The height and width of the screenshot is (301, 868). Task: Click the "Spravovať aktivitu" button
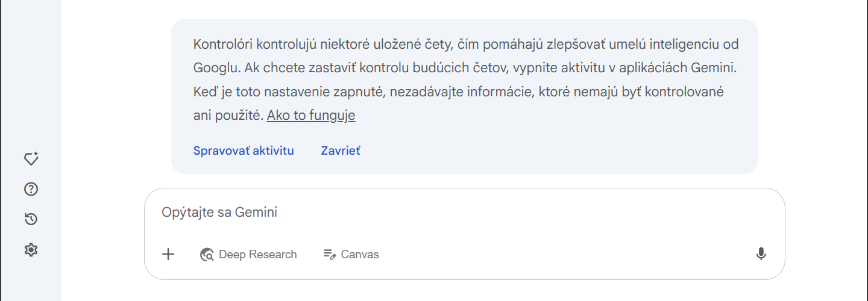click(x=244, y=150)
